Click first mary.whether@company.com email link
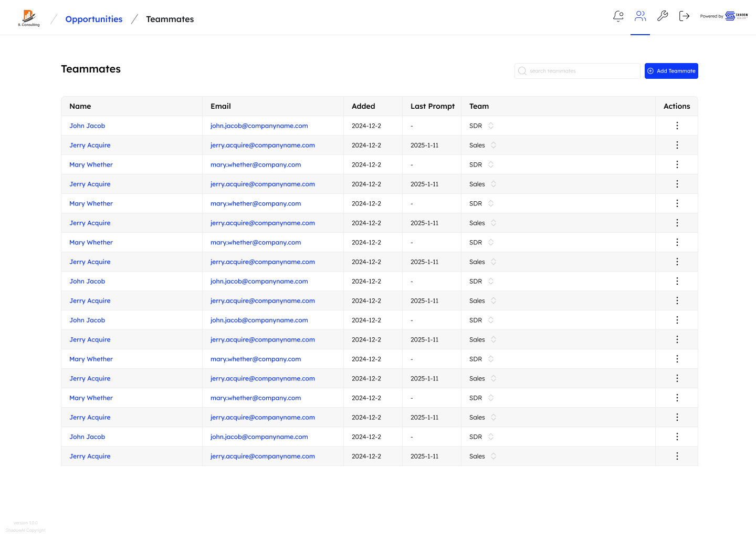 256,164
